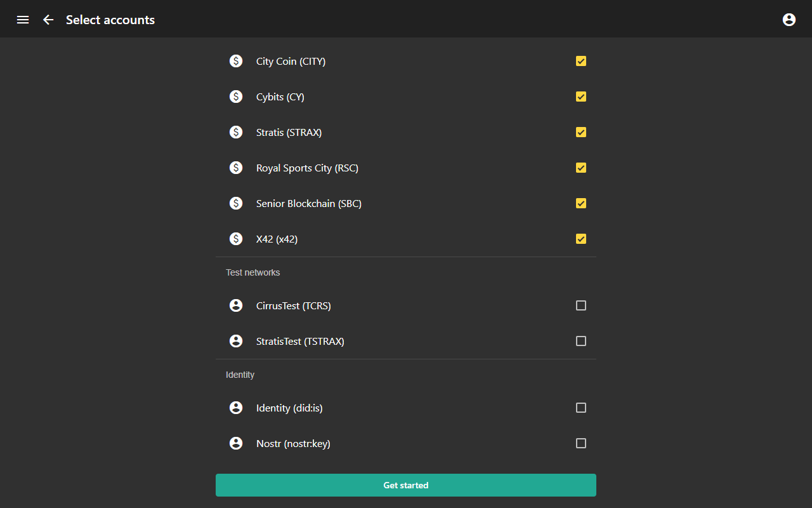Click the Identity account icon
The width and height of the screenshot is (812, 508).
tap(236, 408)
